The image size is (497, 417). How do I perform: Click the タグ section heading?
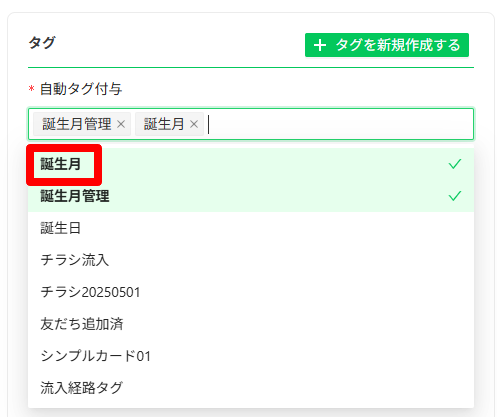[42, 43]
